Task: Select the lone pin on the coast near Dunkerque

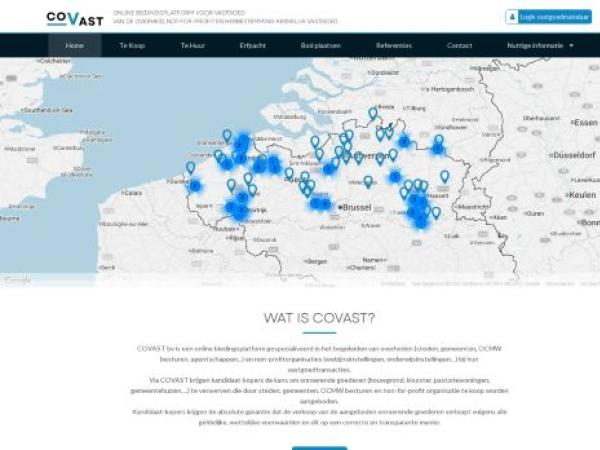Action: (x=191, y=168)
